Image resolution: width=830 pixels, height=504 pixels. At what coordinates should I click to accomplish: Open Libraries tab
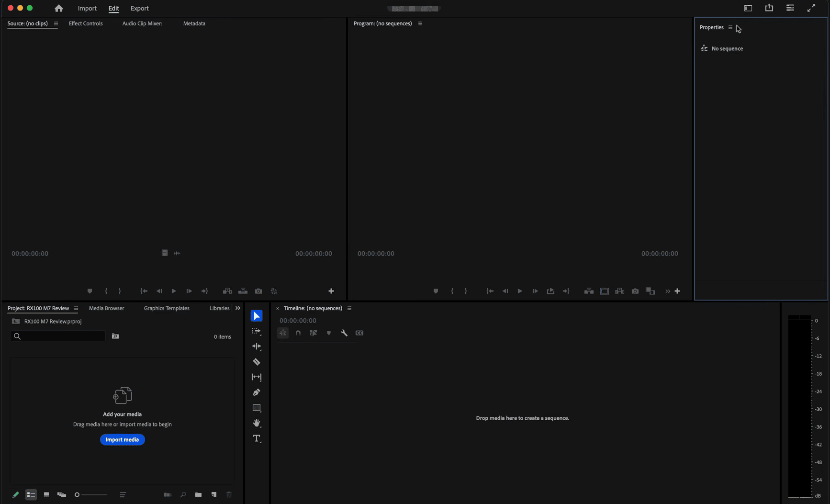(x=219, y=308)
